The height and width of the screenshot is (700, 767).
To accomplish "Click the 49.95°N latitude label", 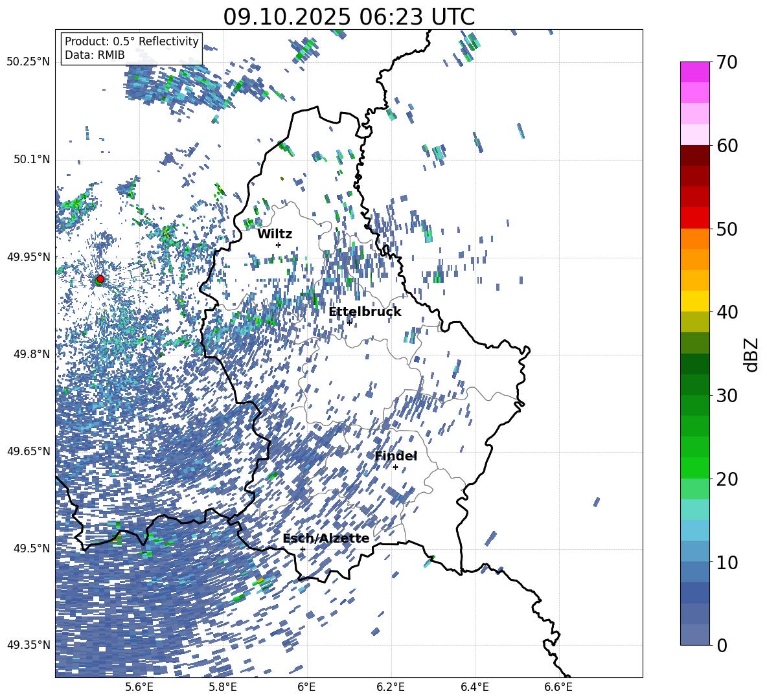I will [x=29, y=256].
